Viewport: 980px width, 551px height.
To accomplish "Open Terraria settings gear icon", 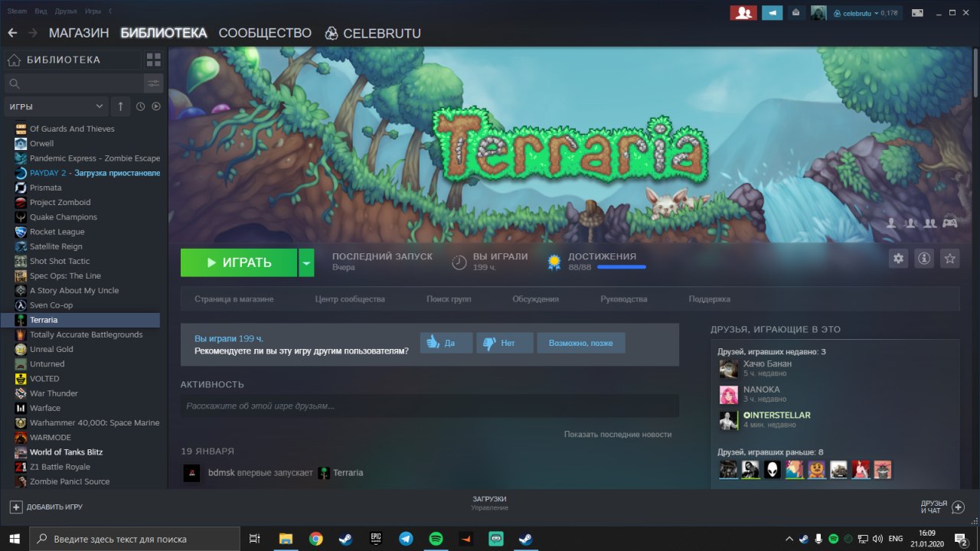I will pyautogui.click(x=898, y=259).
